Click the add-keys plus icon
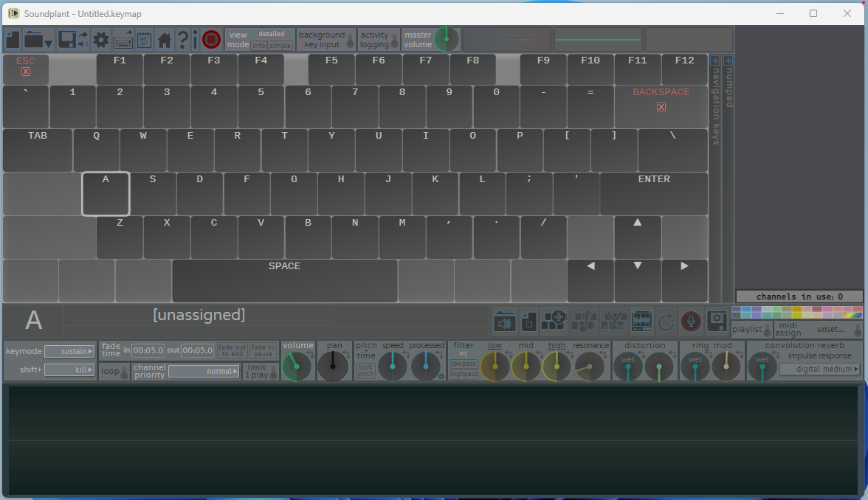Viewport: 868px width, 500px height. pyautogui.click(x=554, y=322)
